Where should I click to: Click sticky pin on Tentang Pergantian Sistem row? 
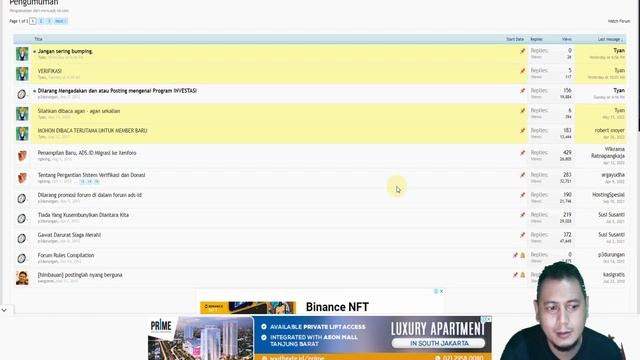point(522,175)
